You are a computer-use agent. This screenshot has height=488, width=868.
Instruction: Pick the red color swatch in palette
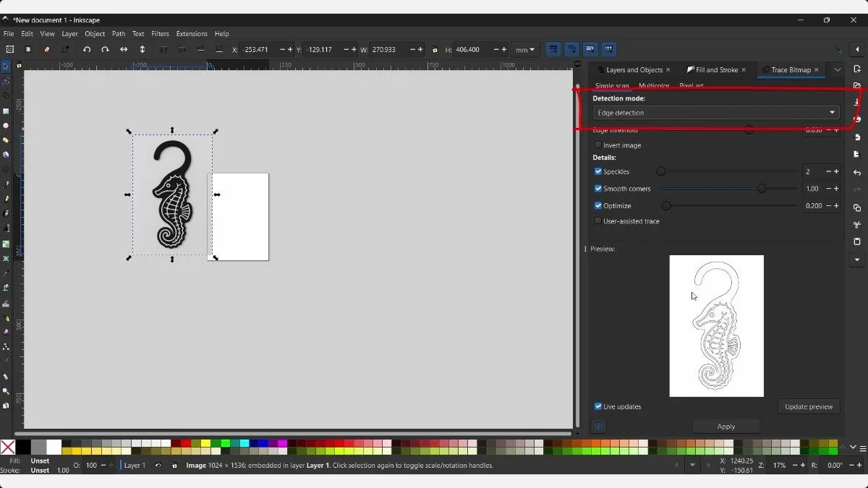click(186, 443)
